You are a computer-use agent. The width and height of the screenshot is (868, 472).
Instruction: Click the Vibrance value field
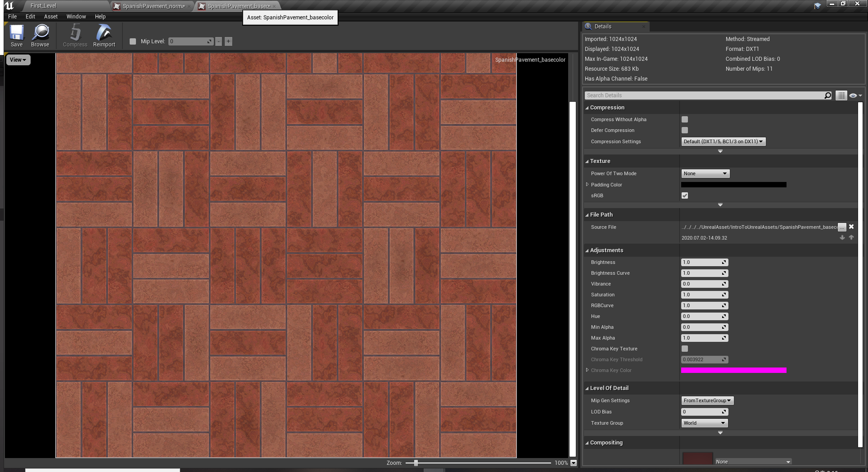click(705, 284)
